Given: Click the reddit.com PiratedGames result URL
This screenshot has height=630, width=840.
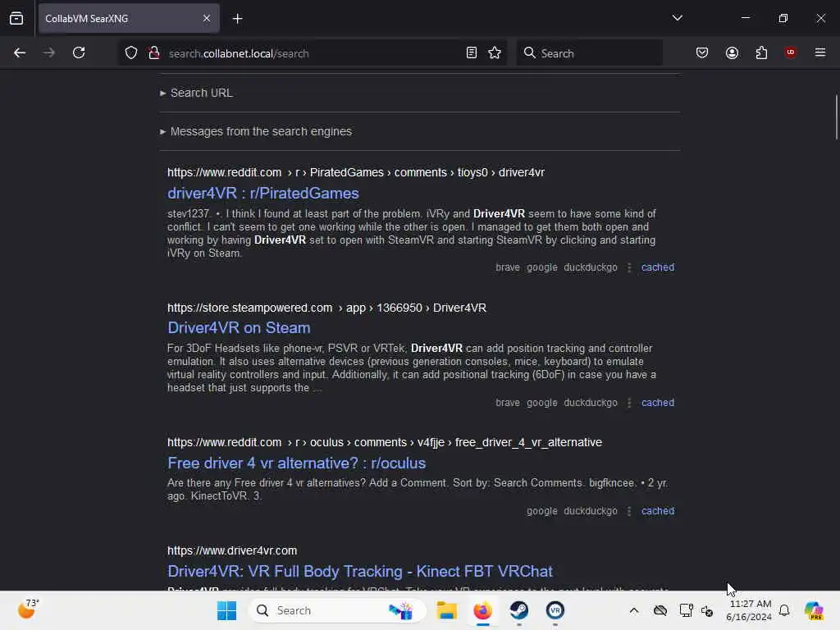Looking at the screenshot, I should pyautogui.click(x=356, y=172).
